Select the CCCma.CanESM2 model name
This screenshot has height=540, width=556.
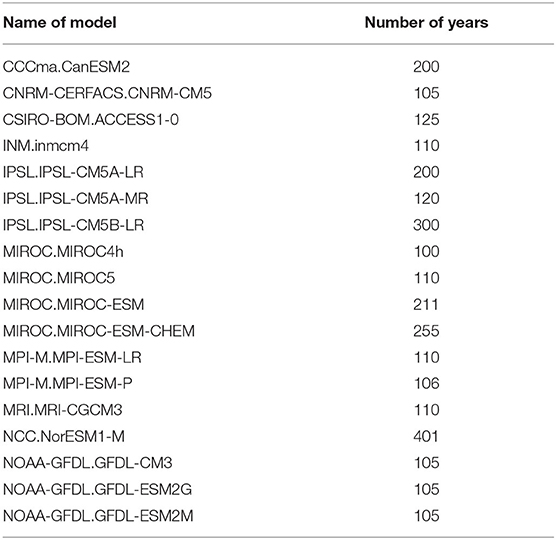66,67
